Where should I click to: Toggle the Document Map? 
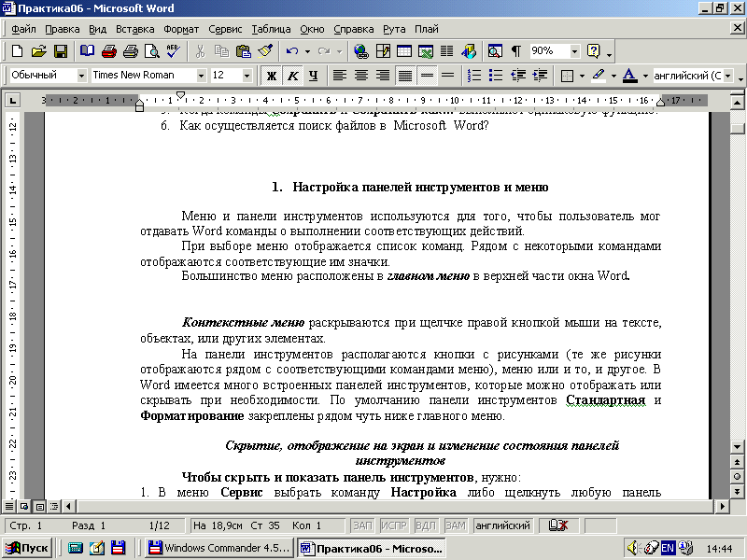495,51
